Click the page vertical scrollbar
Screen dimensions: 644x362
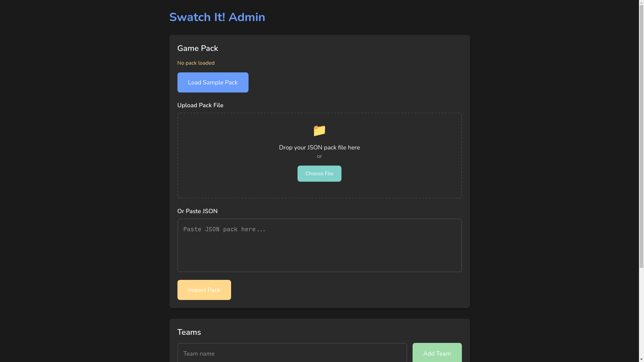point(641,181)
